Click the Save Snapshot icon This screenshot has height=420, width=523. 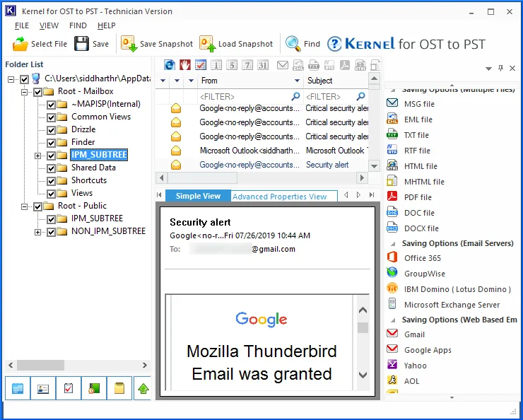tap(129, 44)
